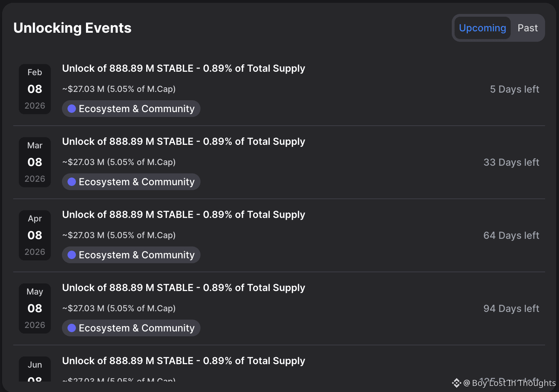Viewport: 559px width, 392px height.
Task: Click the May Ecosystem & Community purple dot
Action: click(x=72, y=328)
